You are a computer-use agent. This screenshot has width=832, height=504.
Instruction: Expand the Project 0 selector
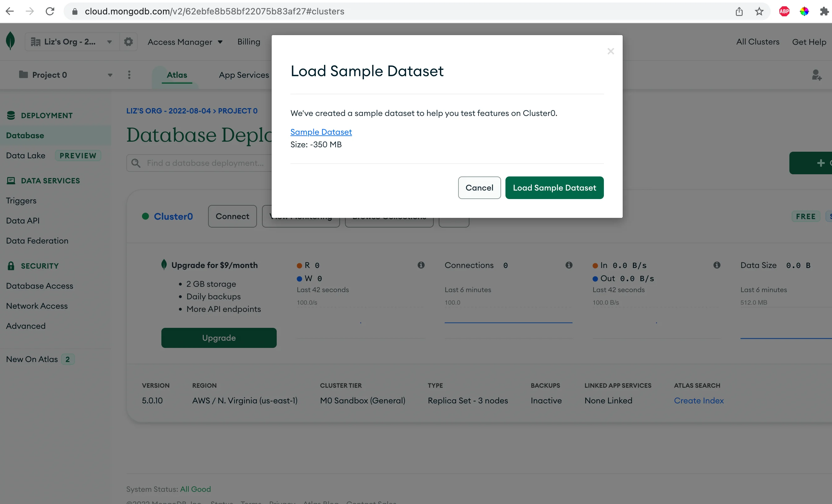coord(66,75)
